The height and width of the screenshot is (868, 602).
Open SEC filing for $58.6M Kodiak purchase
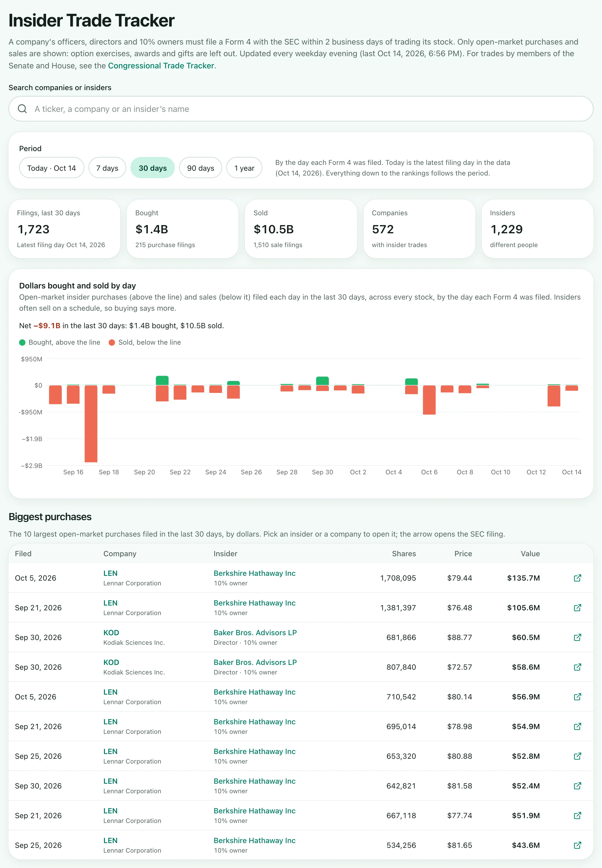coord(577,667)
